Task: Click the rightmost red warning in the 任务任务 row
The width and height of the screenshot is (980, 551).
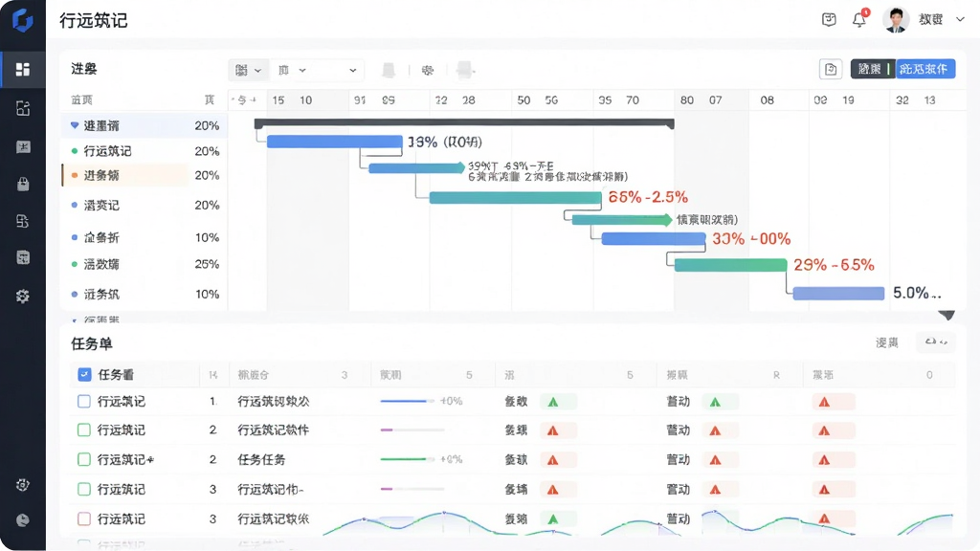Action: pos(824,460)
